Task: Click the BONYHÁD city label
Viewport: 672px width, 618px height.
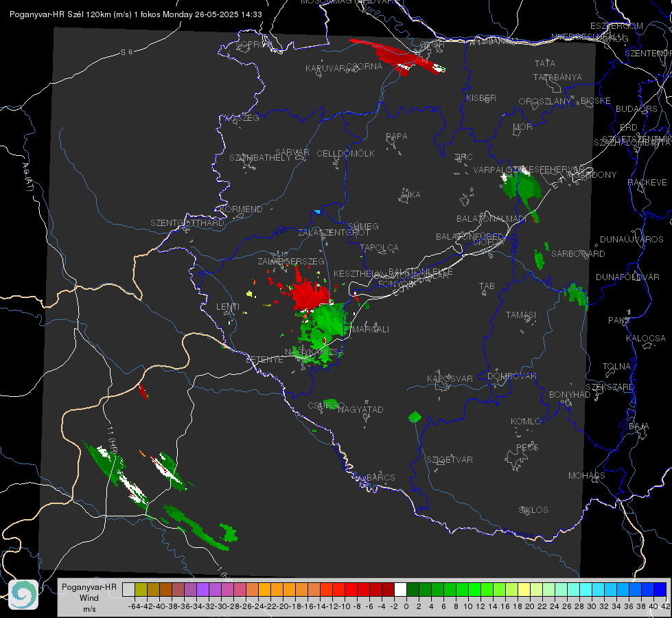Action: click(x=570, y=395)
